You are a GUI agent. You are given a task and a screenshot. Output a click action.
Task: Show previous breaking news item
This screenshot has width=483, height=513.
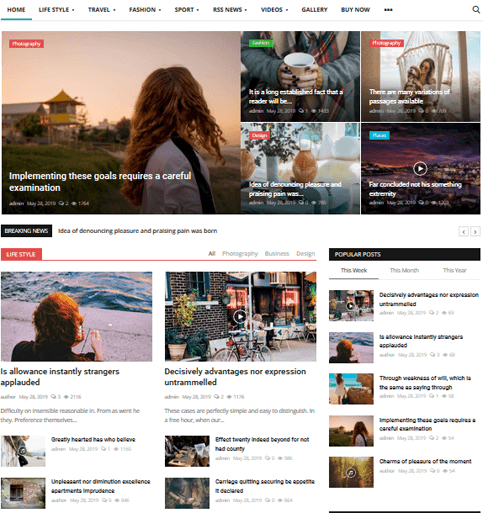pyautogui.click(x=463, y=231)
